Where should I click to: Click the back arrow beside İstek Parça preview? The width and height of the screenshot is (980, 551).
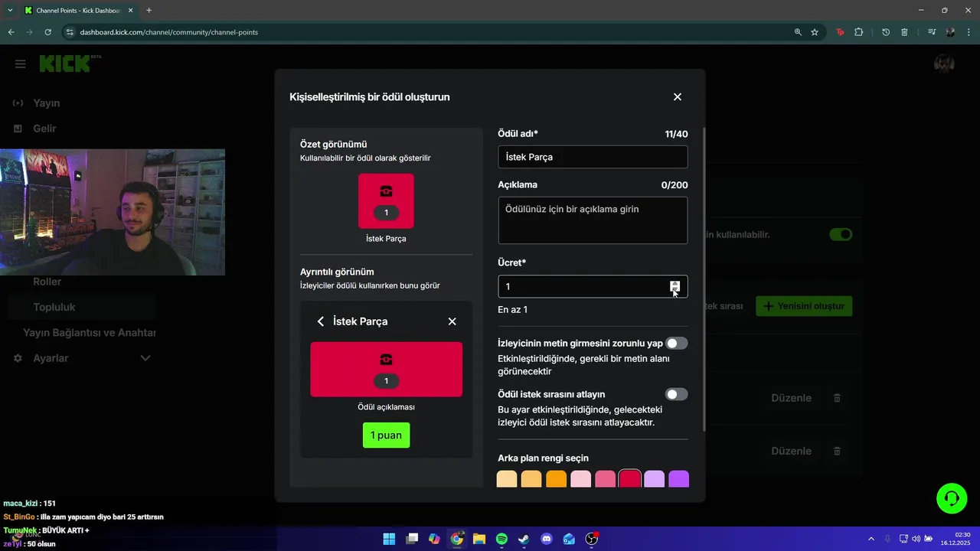click(321, 321)
